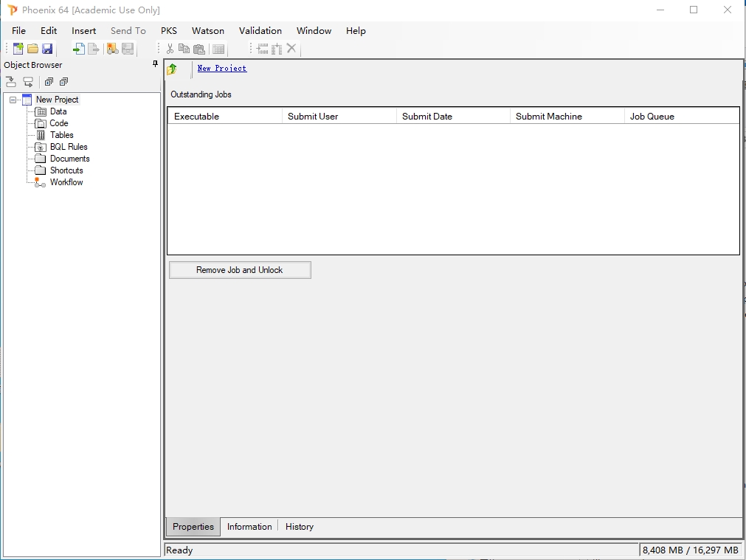Pin the Object Browser panel
The height and width of the screenshot is (560, 746).
click(x=155, y=63)
